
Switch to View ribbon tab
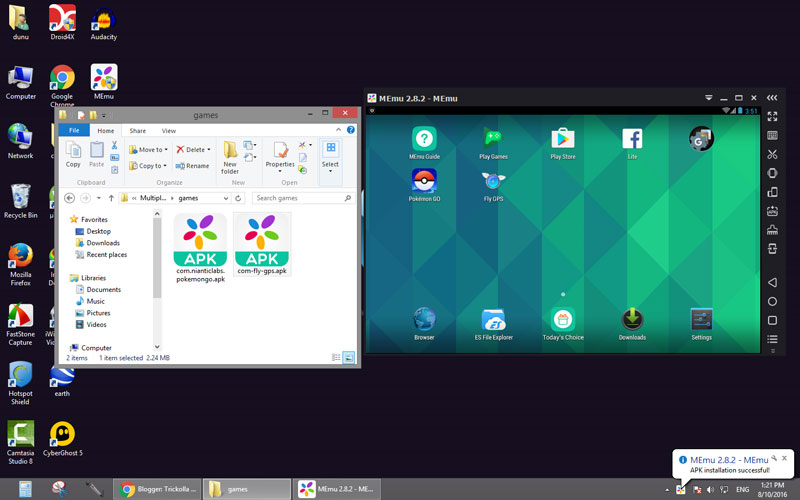[x=168, y=131]
